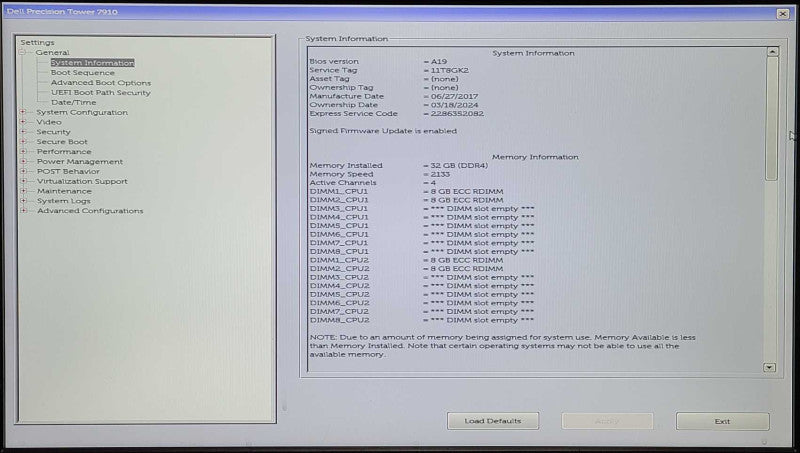Expand the Secure Boot node
Viewport: 800px width, 453px height.
[23, 141]
